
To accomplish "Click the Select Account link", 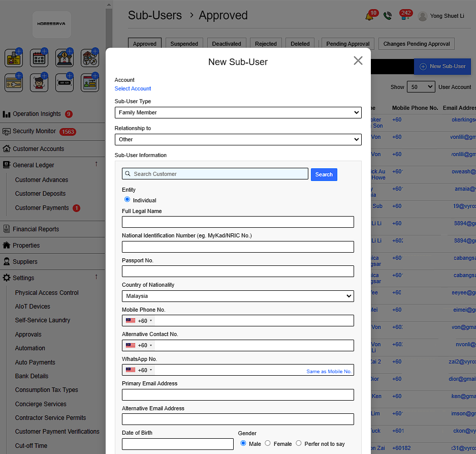I will [133, 88].
